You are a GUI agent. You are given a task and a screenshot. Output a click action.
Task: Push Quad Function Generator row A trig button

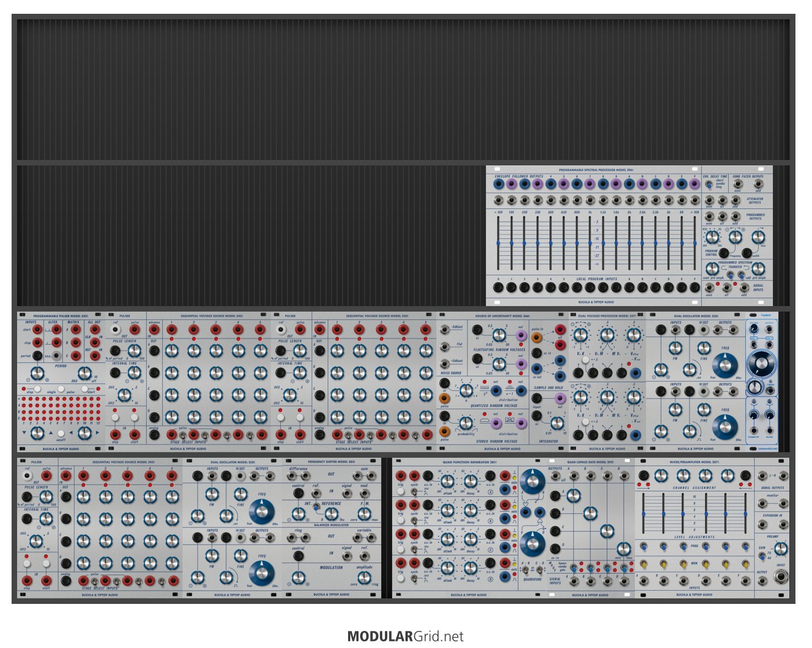[401, 490]
